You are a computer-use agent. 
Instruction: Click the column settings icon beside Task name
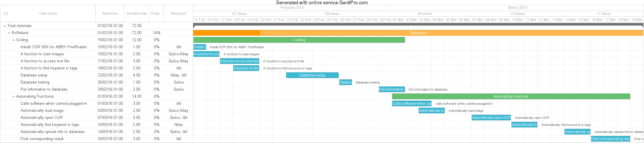coord(6,14)
